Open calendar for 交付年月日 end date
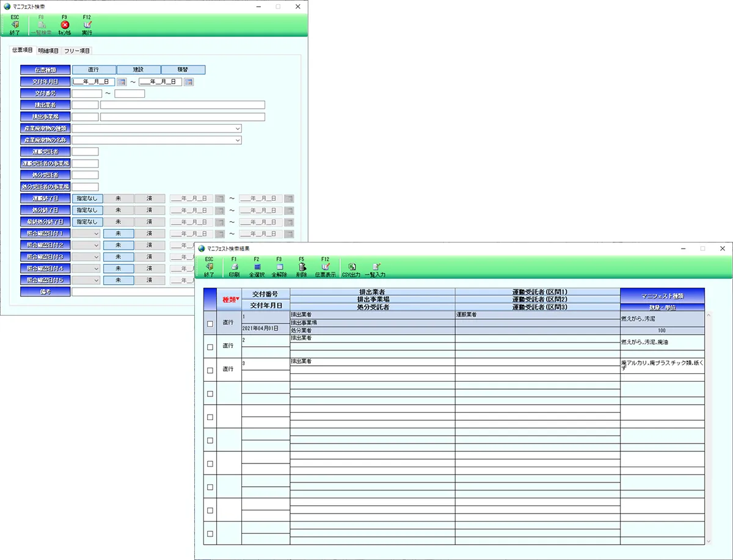The image size is (733, 560). point(189,82)
